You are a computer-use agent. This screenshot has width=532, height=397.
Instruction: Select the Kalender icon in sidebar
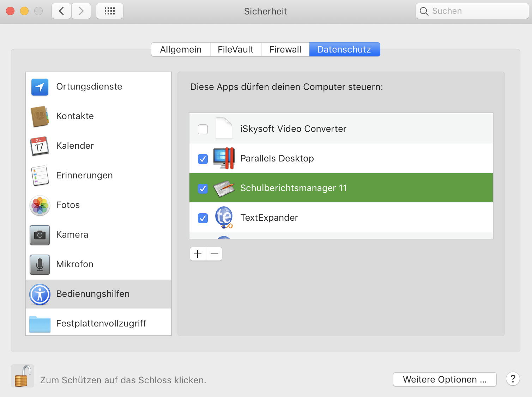click(40, 146)
